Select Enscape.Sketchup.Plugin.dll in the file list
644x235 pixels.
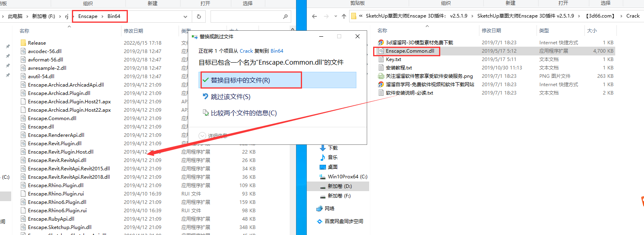(x=60, y=227)
